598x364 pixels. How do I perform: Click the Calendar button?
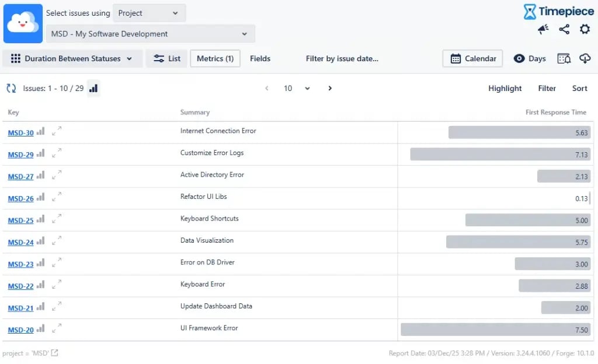[x=472, y=58]
